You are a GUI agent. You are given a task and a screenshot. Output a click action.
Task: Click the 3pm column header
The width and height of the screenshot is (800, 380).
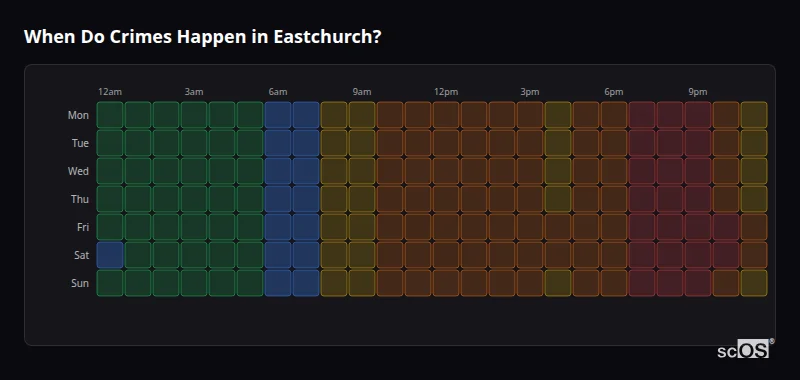click(x=530, y=92)
